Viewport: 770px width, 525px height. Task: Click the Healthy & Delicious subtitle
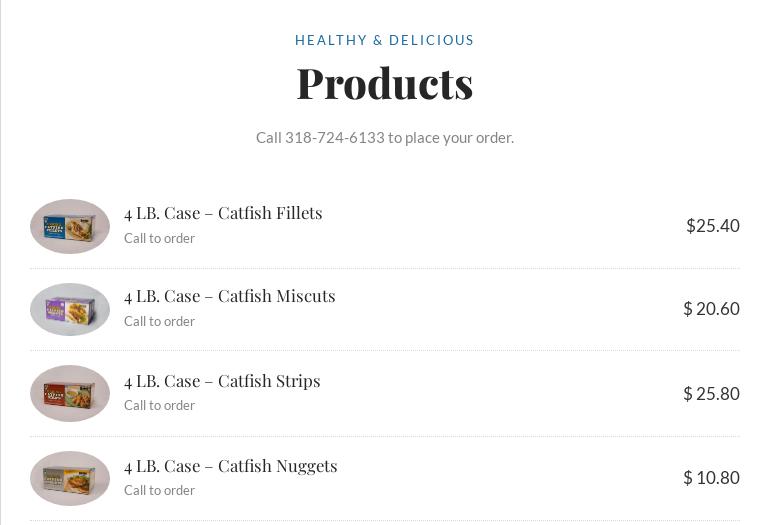point(384,41)
